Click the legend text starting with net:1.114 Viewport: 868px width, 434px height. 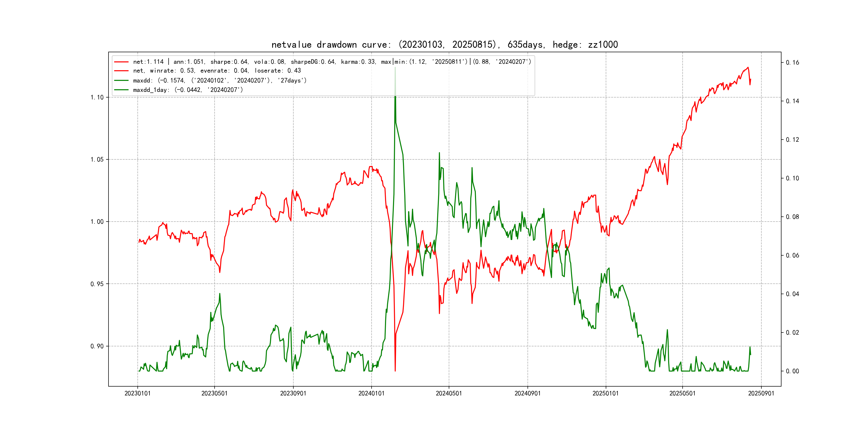click(x=332, y=62)
